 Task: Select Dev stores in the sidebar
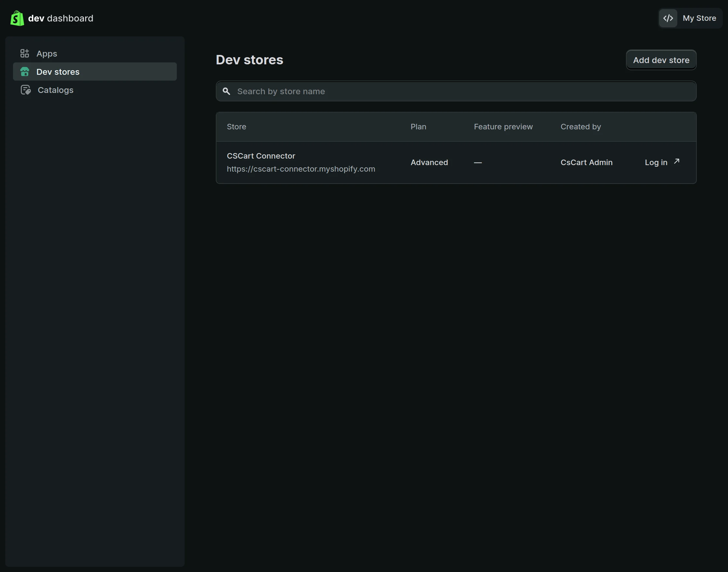pos(58,72)
